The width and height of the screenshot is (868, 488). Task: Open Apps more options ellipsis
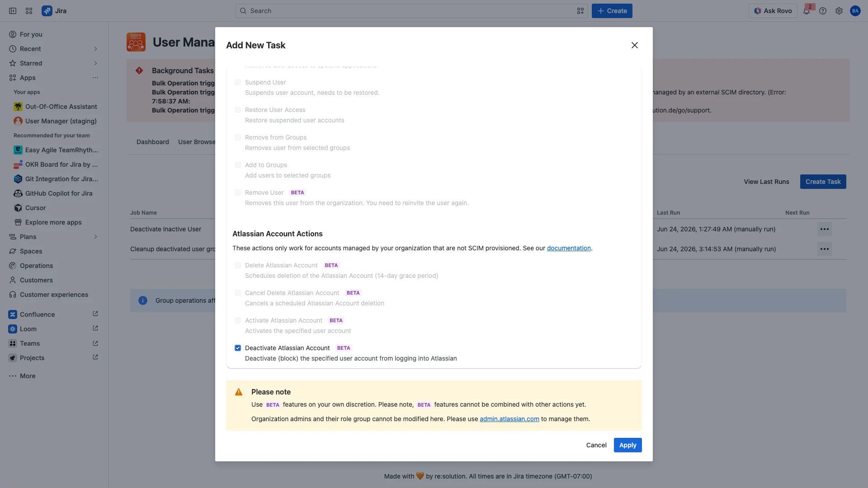95,78
